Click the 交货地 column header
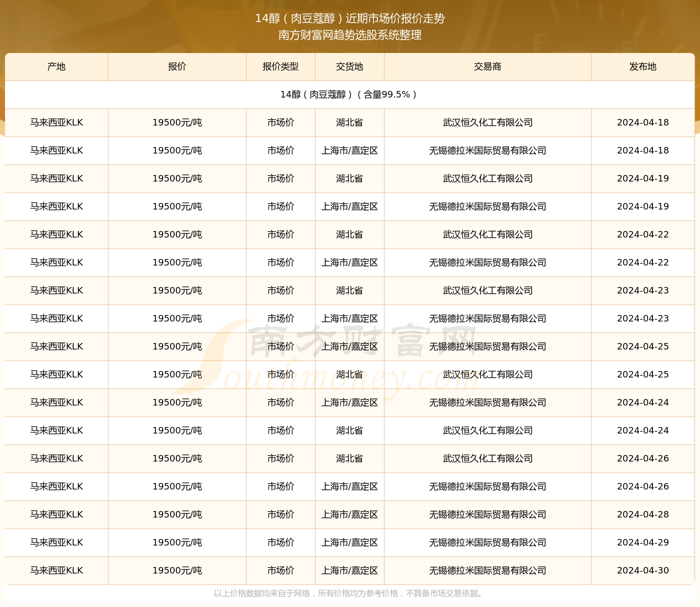This screenshot has width=700, height=607. click(349, 66)
